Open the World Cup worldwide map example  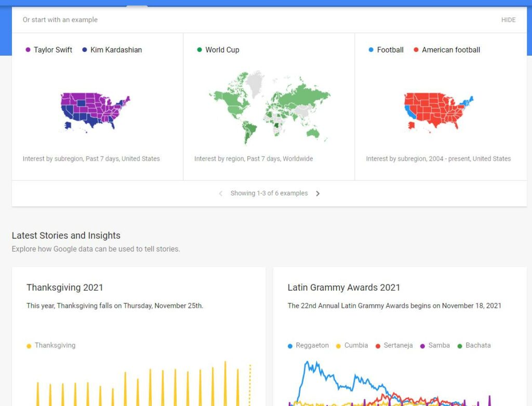(x=268, y=107)
